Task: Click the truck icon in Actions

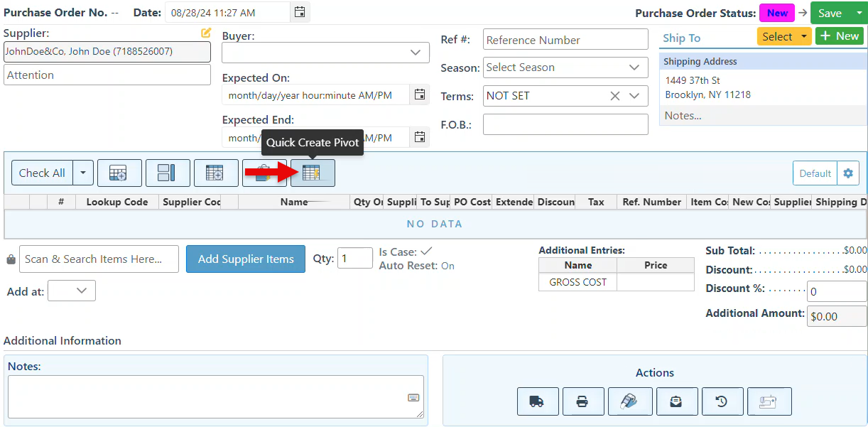Action: 537,401
